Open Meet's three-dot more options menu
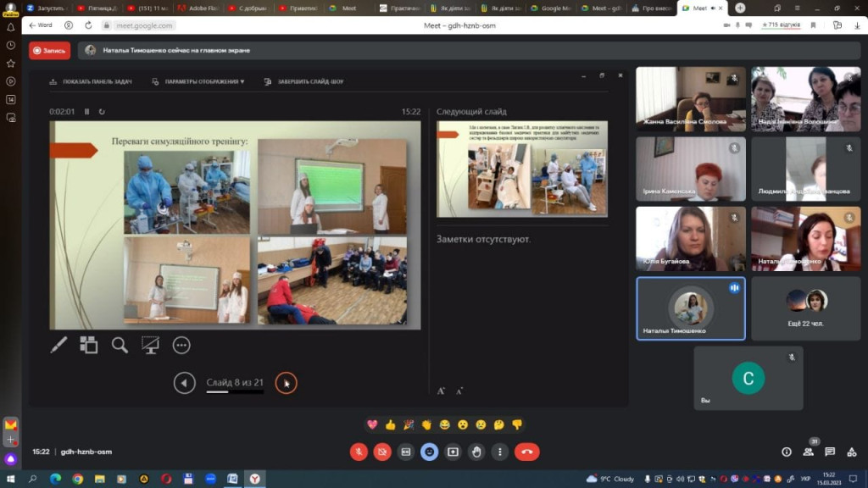Viewport: 868px width, 488px height. coord(500,452)
